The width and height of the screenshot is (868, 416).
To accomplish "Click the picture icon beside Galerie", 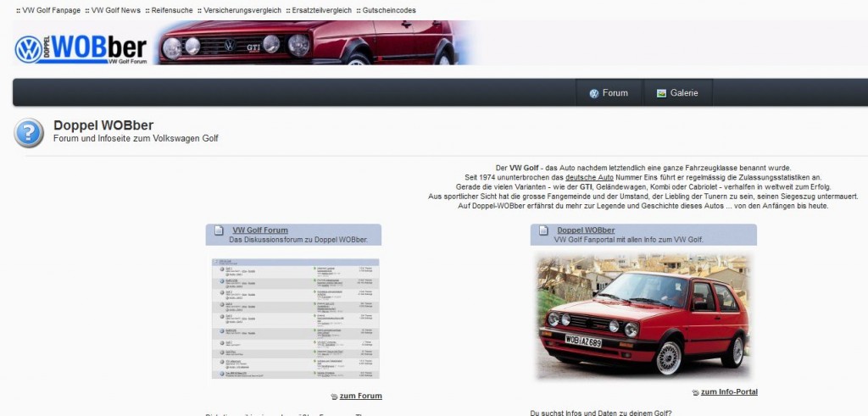I will pos(661,93).
